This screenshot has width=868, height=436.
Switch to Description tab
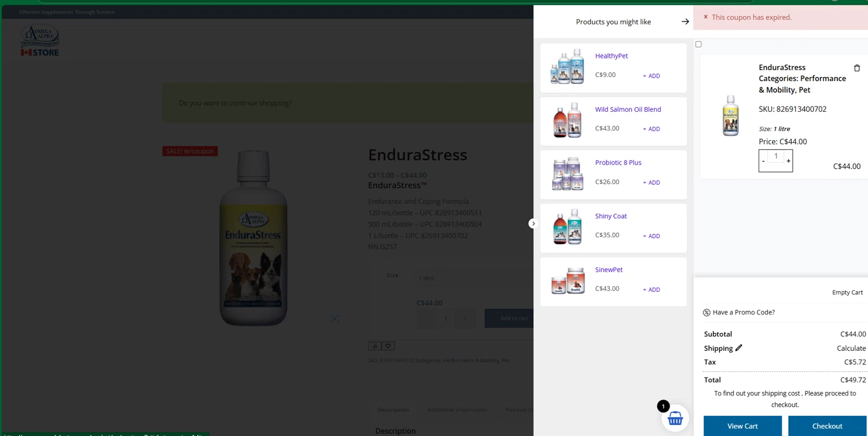[x=393, y=410]
